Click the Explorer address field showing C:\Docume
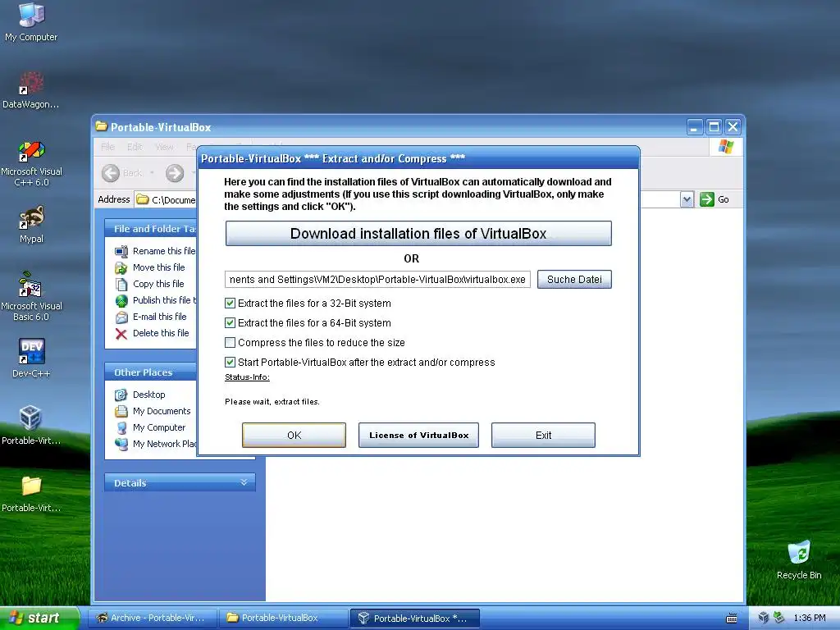The image size is (840, 630). [166, 200]
